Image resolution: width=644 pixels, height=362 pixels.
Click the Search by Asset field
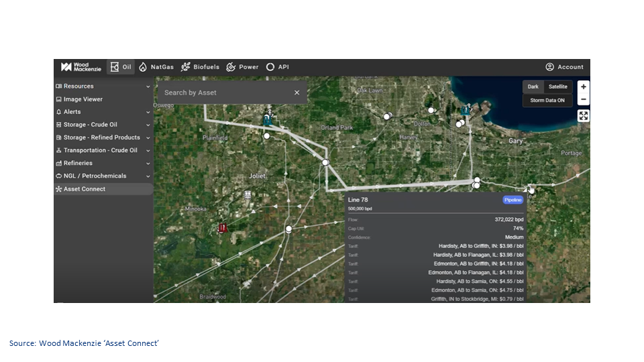(221, 93)
